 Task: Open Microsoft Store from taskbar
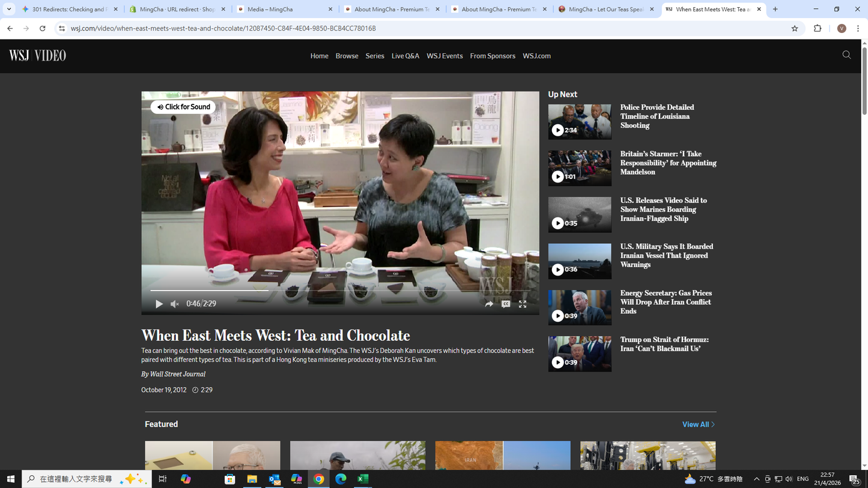pos(229,479)
